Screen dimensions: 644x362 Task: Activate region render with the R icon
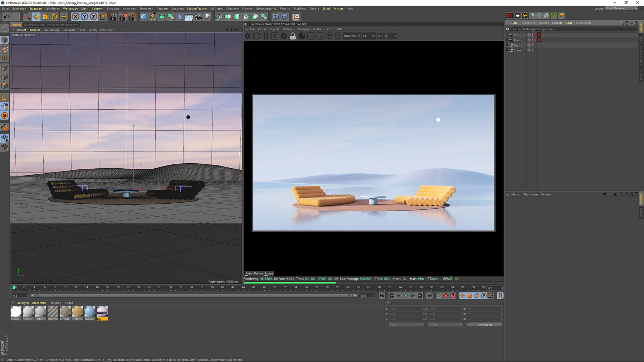pyautogui.click(x=274, y=36)
